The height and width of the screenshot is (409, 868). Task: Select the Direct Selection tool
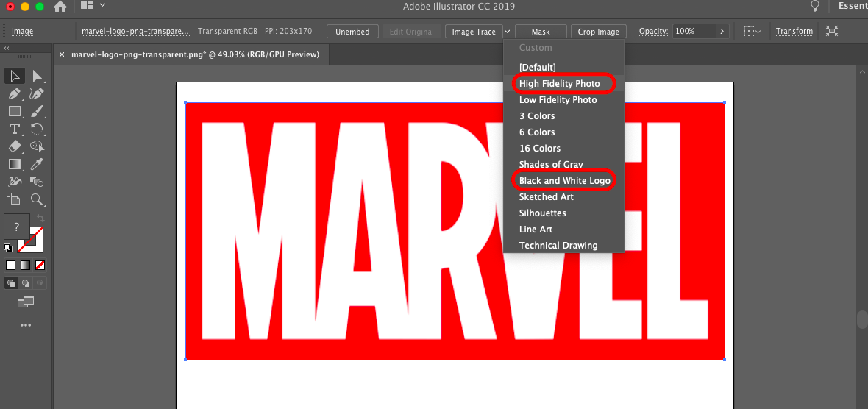click(x=37, y=76)
